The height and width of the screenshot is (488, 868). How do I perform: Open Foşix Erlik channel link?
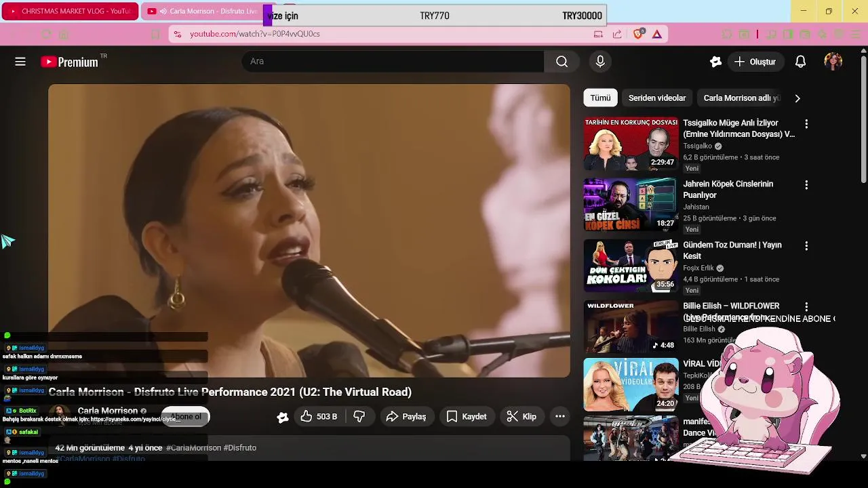698,268
